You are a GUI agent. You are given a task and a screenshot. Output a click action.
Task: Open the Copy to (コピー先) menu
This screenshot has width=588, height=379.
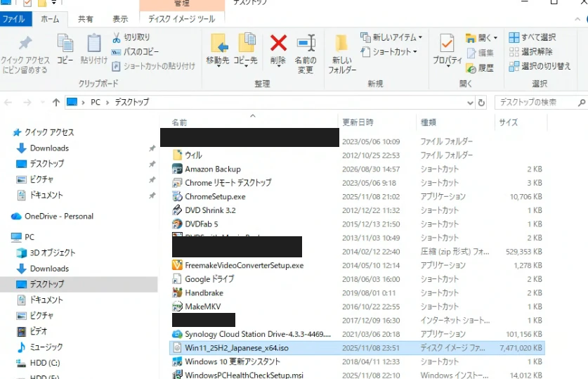246,51
